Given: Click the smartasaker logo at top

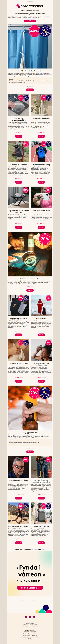Looking at the screenshot, I should click(x=30, y=6).
